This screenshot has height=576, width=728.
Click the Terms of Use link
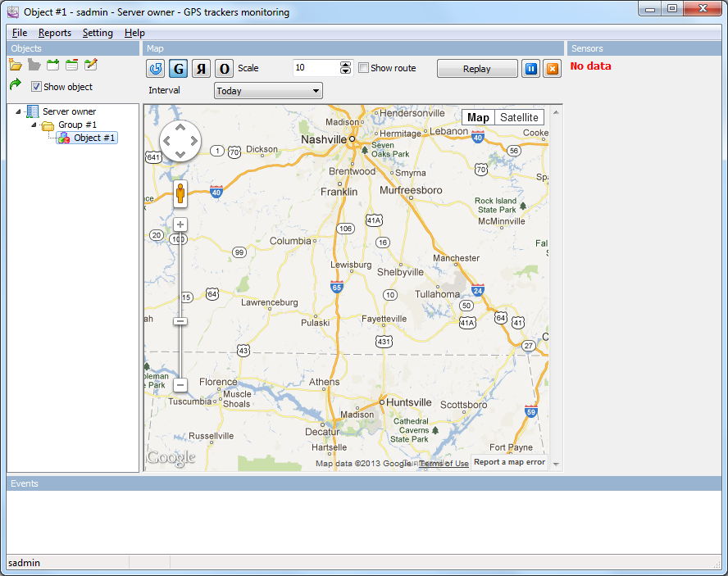click(444, 463)
